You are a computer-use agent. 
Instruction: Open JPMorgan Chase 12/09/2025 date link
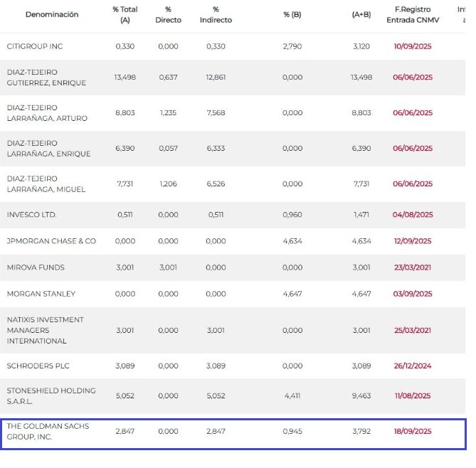412,241
